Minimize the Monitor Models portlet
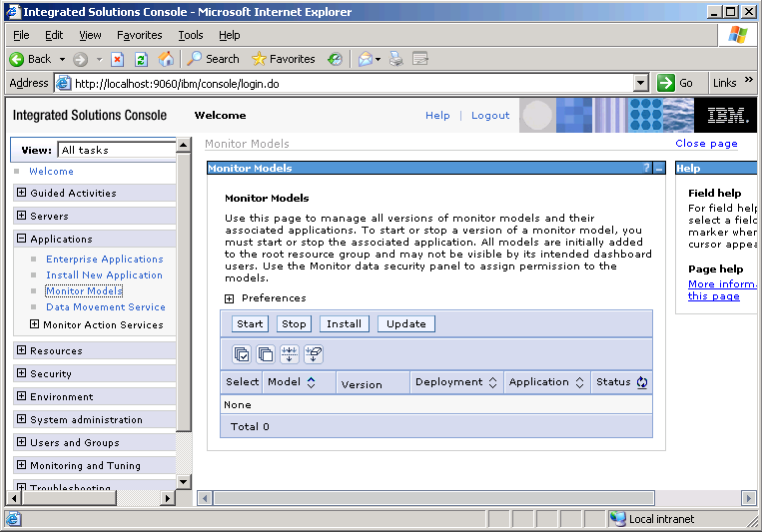Image resolution: width=762 pixels, height=532 pixels. tap(659, 169)
